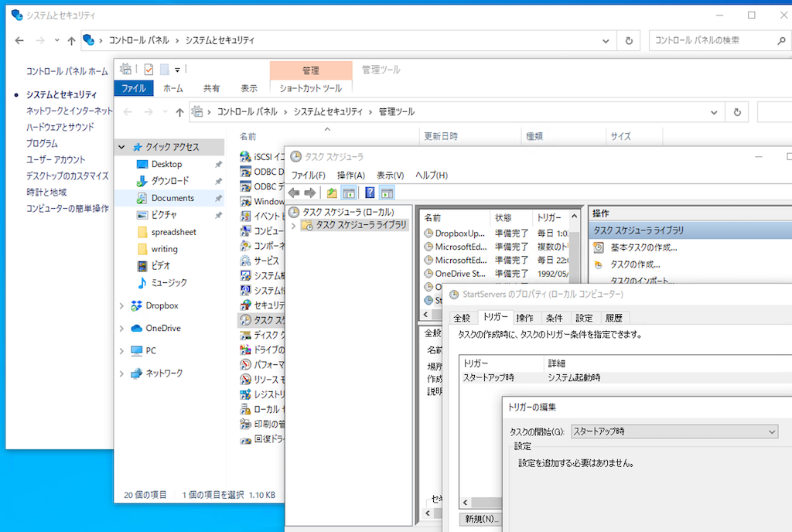Image resolution: width=792 pixels, height=532 pixels.
Task: Go up one folder in Explorer window
Action: [x=179, y=112]
